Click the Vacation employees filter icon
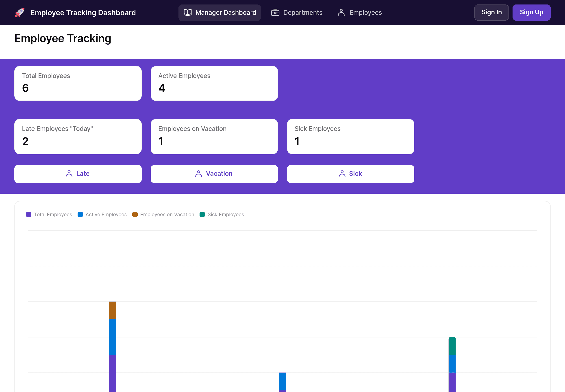 click(x=199, y=174)
